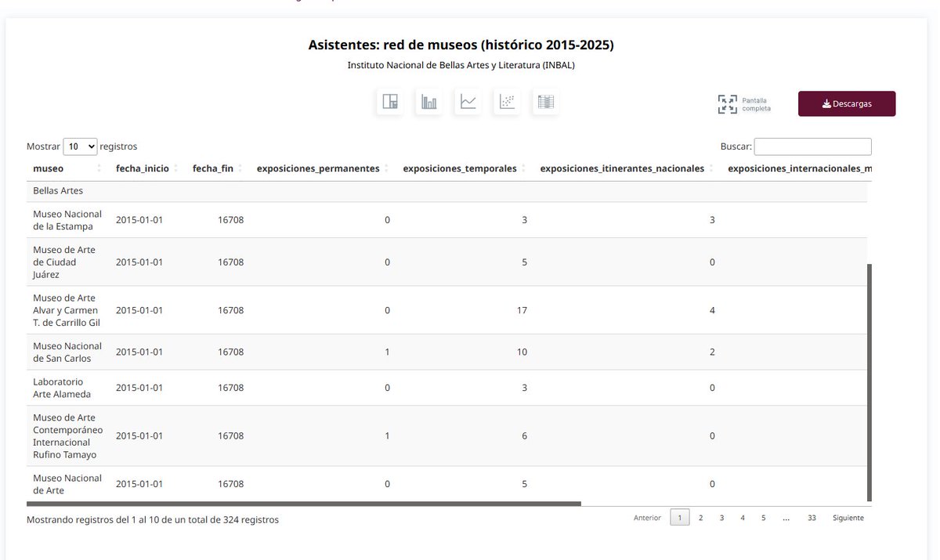
Task: Select the Laboratorio Arte Alameda cell
Action: pos(68,388)
